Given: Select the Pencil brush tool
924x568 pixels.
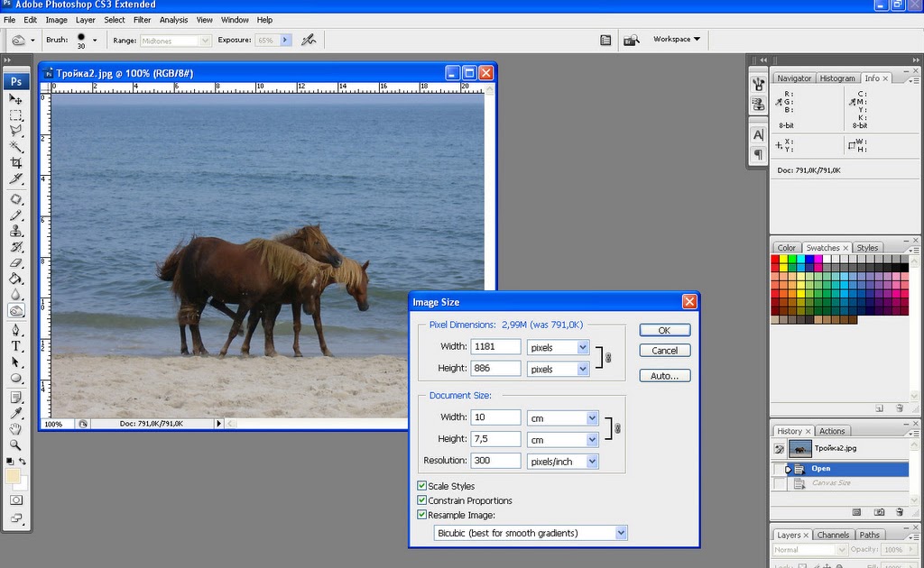Looking at the screenshot, I should point(16,215).
